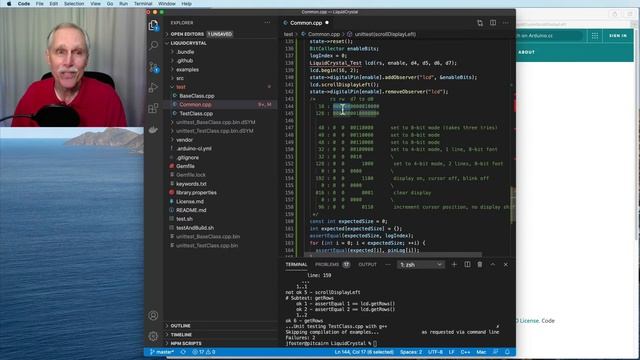Open the Terminal menu in menu bar
This screenshot has width=640, height=360.
(x=143, y=4)
